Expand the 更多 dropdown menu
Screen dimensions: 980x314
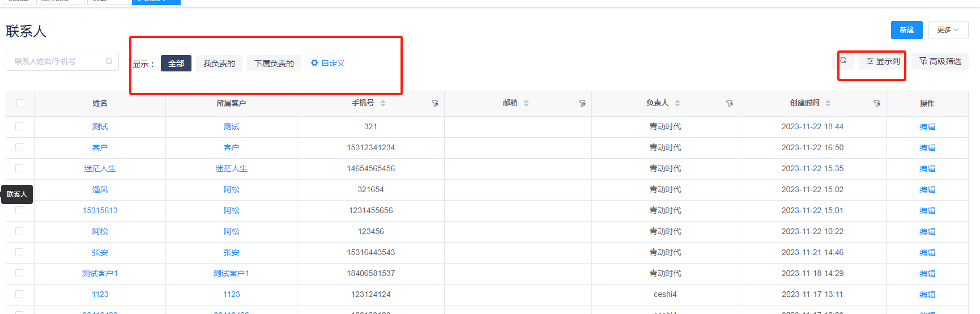[x=948, y=30]
